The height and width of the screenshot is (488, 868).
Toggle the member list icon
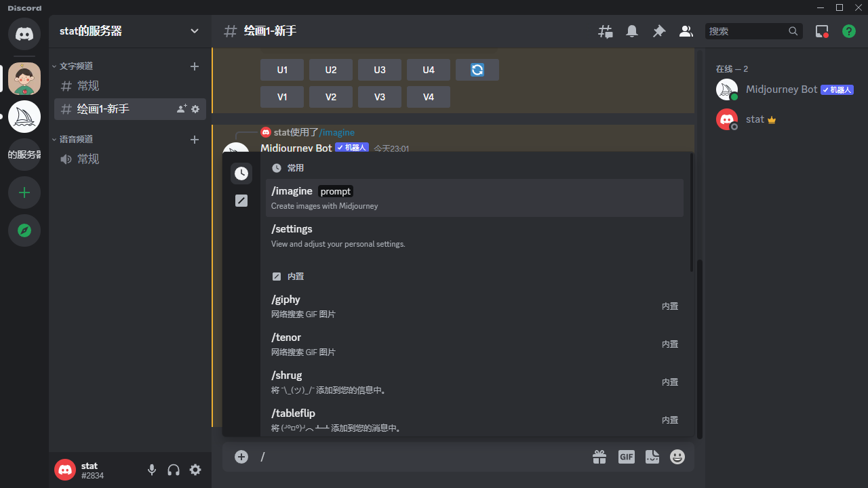click(x=686, y=31)
